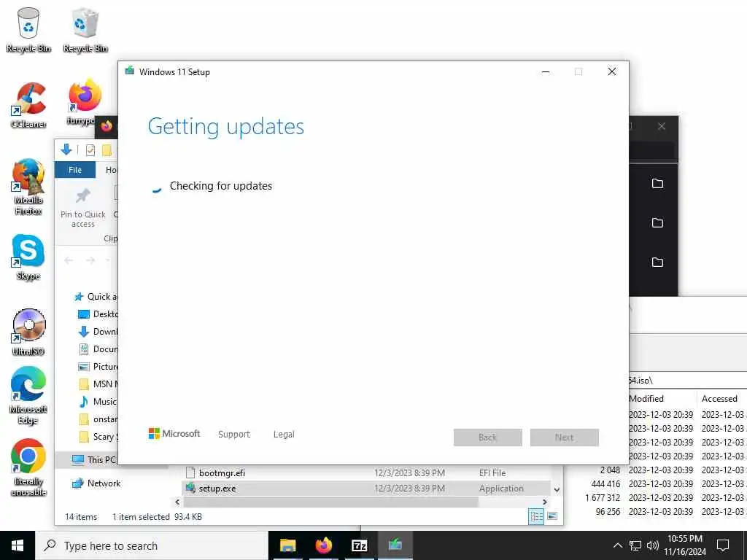The height and width of the screenshot is (560, 747).
Task: Switch Explorer to Large icons view icon
Action: 552,517
